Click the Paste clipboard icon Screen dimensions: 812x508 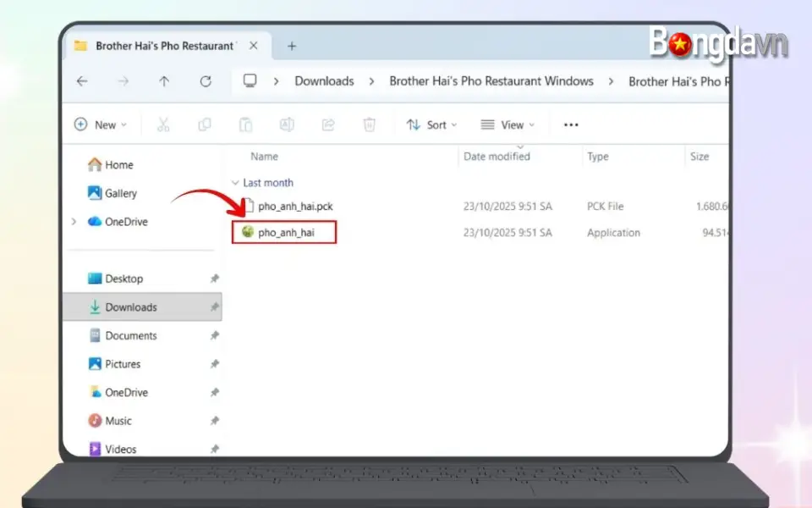click(245, 124)
